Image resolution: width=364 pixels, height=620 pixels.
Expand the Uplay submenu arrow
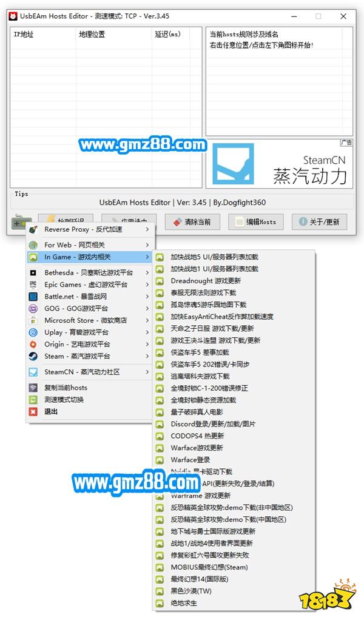point(147,332)
